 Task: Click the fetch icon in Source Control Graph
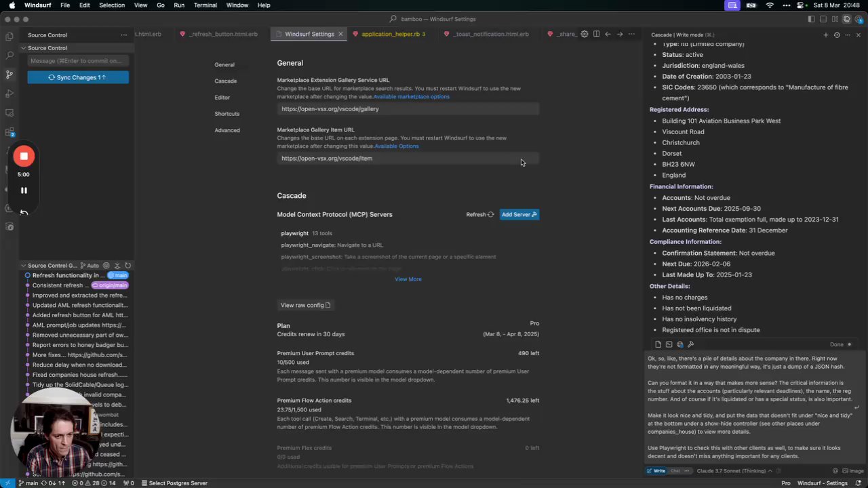point(117,266)
